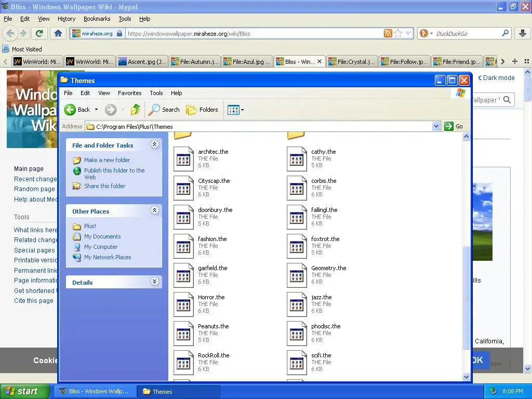Open Search in Themes Explorer toolbar
This screenshot has height=399, width=532.
164,110
